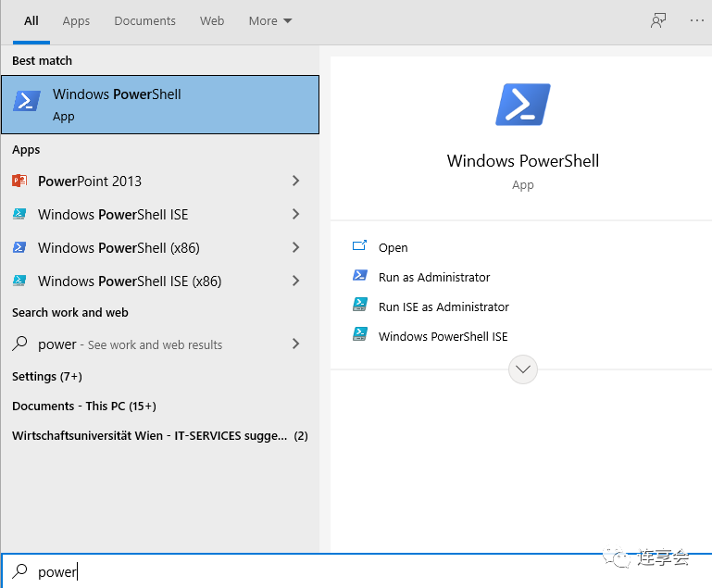Show Documents - This PC (15+) results
The height and width of the screenshot is (588, 712).
coord(84,406)
